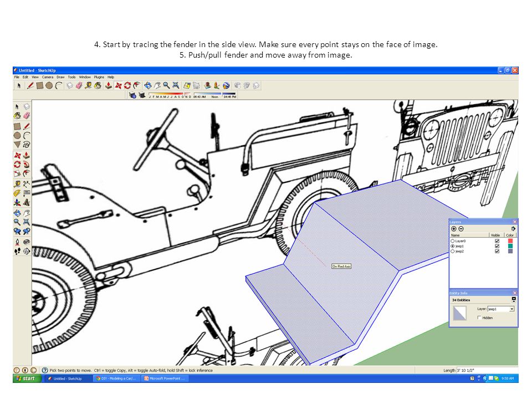Screen dimensions: 532x399
Task: Choose the Freehand tool in the left palette
Action: point(27,145)
